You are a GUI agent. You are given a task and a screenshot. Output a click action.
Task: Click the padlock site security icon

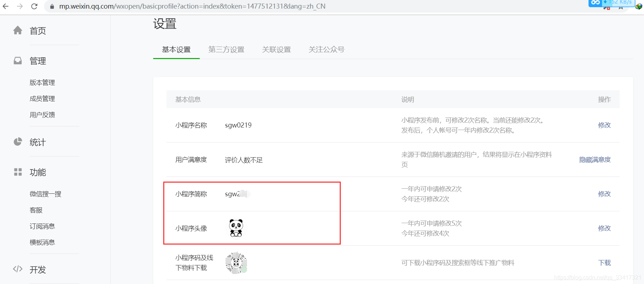tap(52, 6)
